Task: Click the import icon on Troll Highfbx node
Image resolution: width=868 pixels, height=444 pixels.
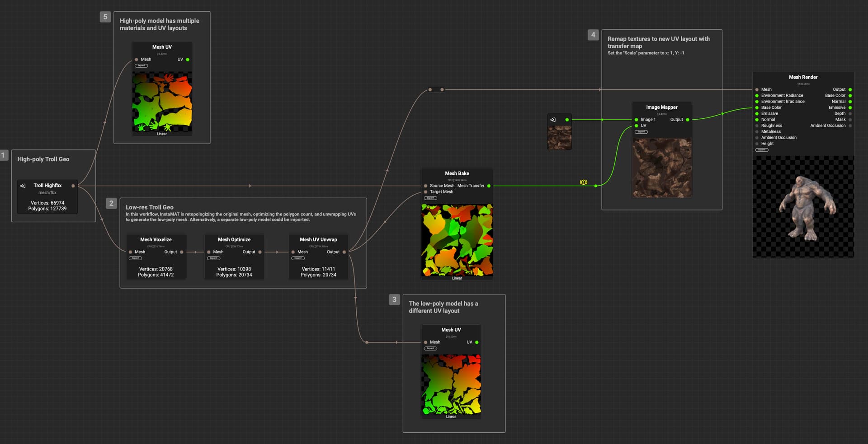Action: 23,186
